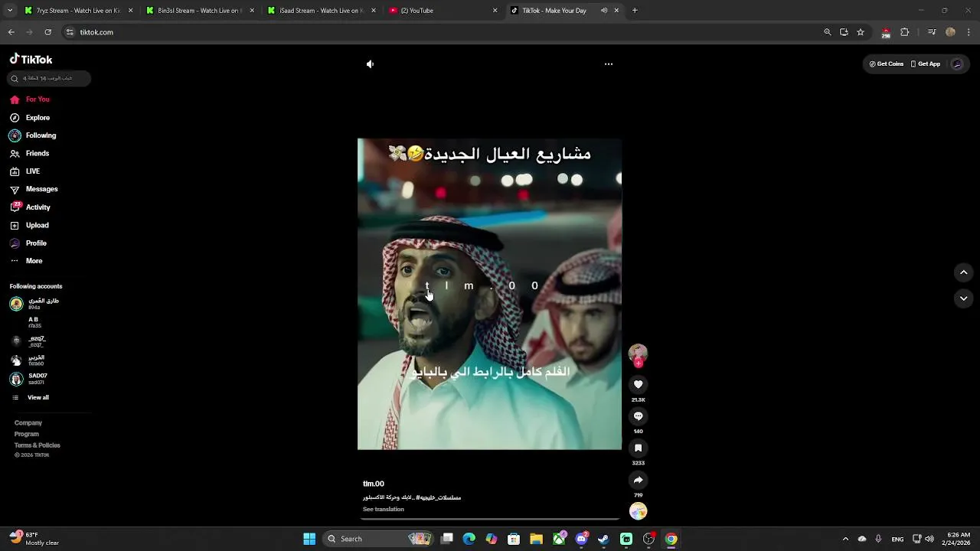Switch to the YouTube tab
Viewport: 980px width, 551px height.
tap(443, 11)
